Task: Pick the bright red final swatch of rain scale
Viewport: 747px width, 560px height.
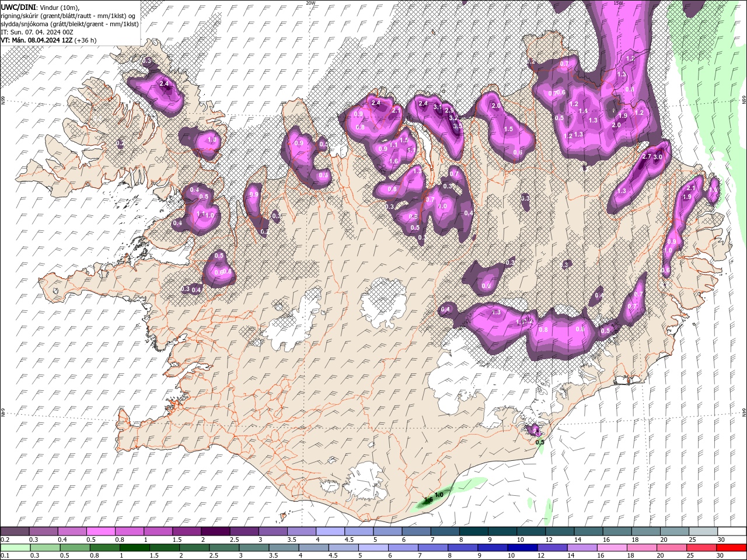Action: 732,548
